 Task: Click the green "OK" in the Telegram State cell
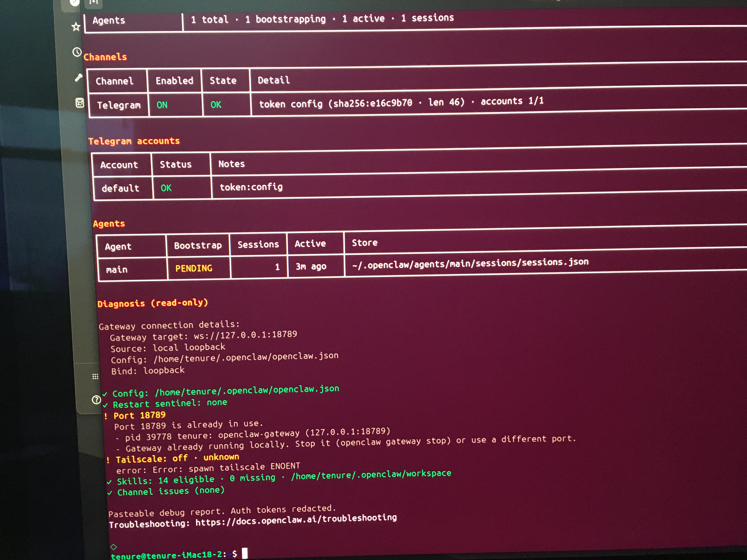pos(216,105)
